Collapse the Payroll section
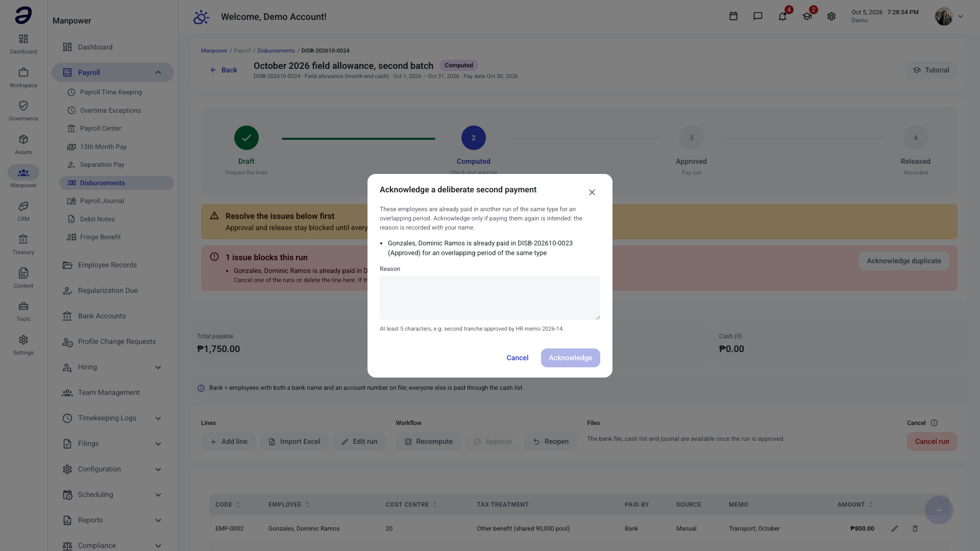 [x=112, y=72]
